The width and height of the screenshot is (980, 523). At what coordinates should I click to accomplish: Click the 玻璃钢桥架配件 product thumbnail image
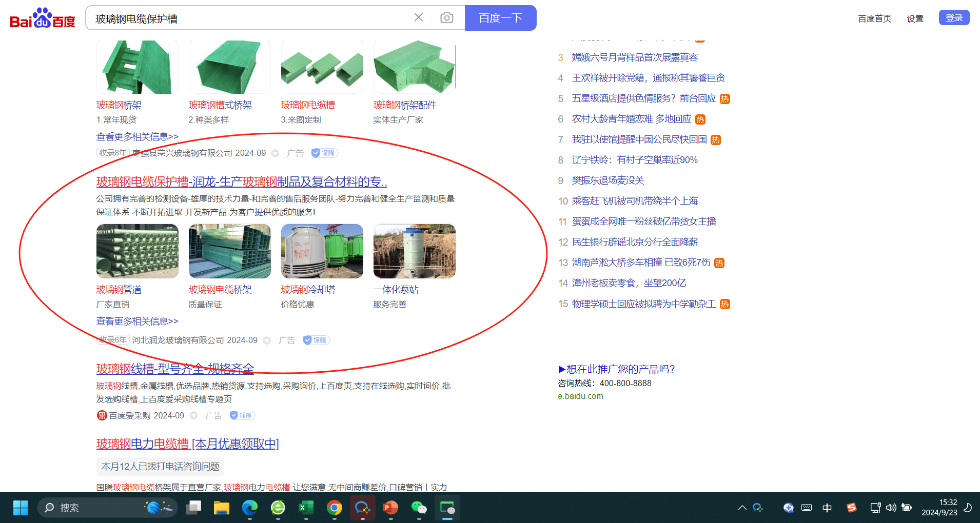tap(415, 67)
